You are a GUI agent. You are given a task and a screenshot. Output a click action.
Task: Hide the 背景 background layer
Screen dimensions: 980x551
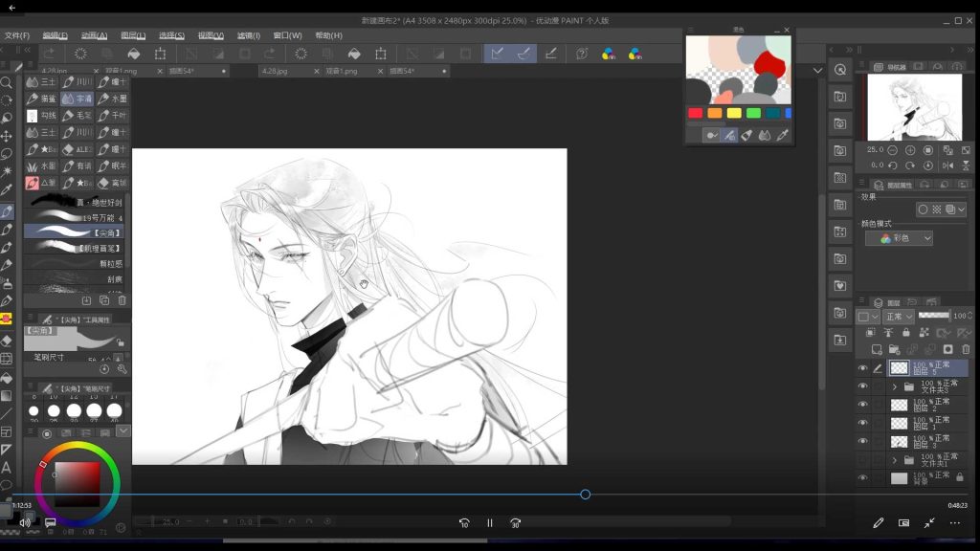[862, 477]
